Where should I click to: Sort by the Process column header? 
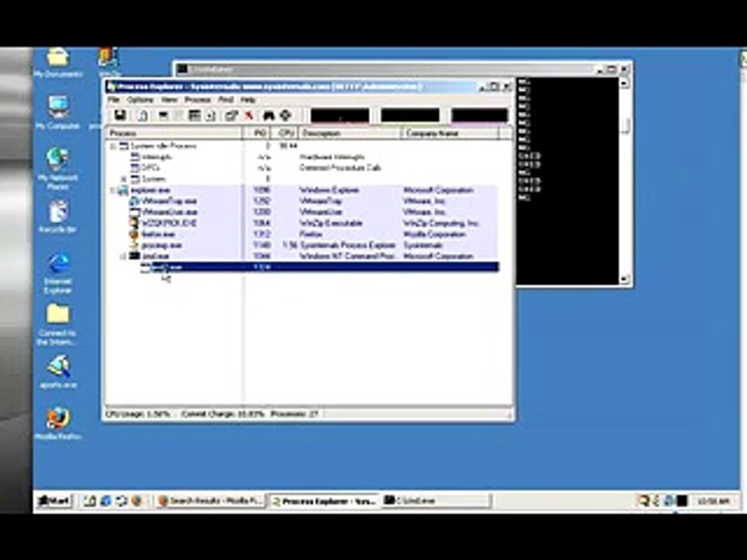174,133
